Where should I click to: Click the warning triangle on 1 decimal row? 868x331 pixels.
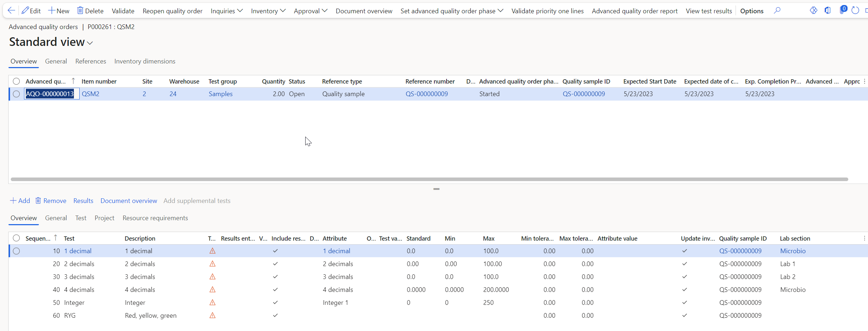pos(212,251)
